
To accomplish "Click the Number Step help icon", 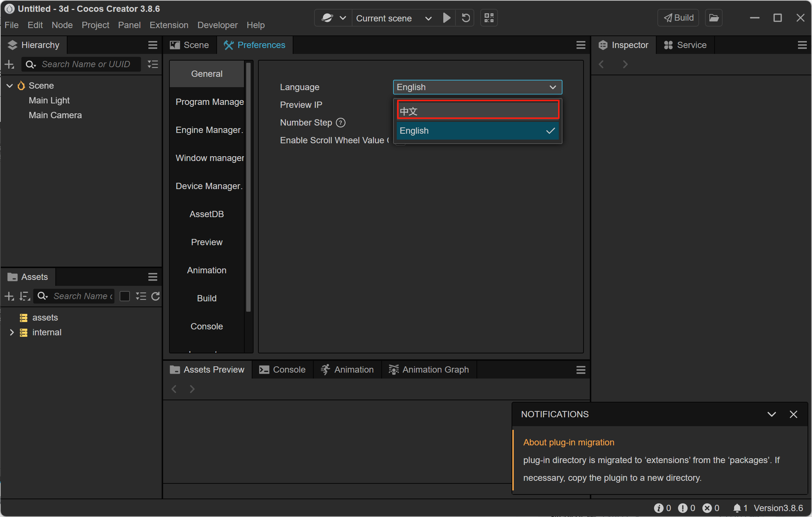I will 341,123.
